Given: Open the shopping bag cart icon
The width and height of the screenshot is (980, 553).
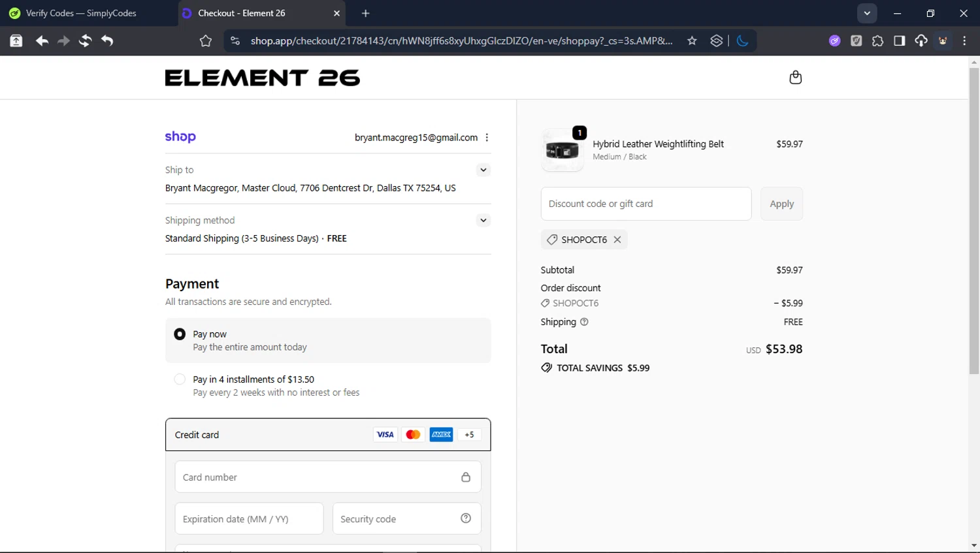Looking at the screenshot, I should tap(795, 77).
